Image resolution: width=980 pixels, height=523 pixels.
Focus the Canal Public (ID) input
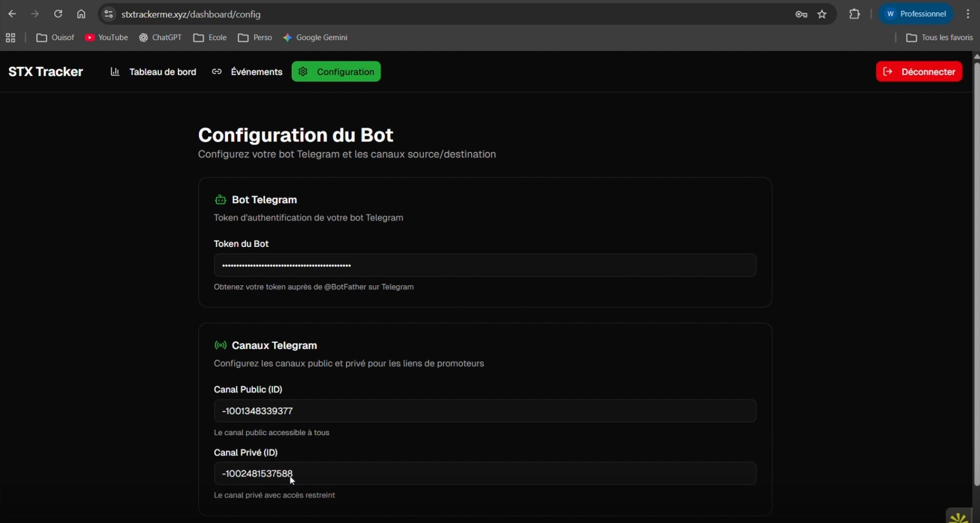[485, 411]
